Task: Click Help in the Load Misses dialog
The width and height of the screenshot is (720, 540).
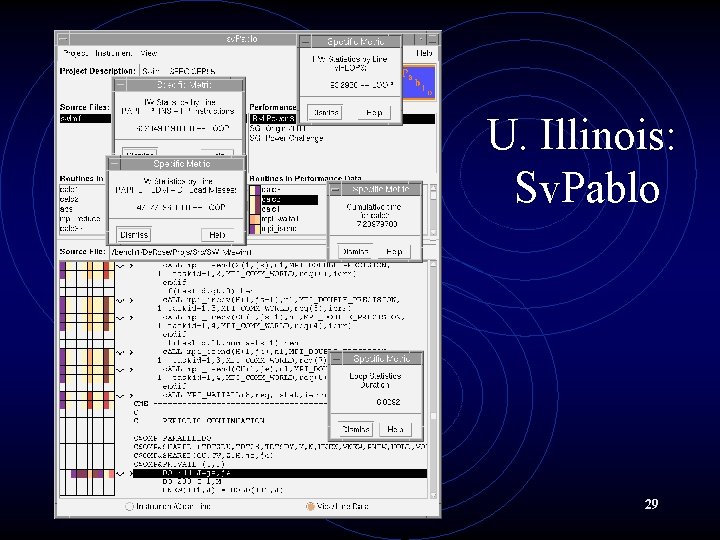Action: tap(217, 235)
